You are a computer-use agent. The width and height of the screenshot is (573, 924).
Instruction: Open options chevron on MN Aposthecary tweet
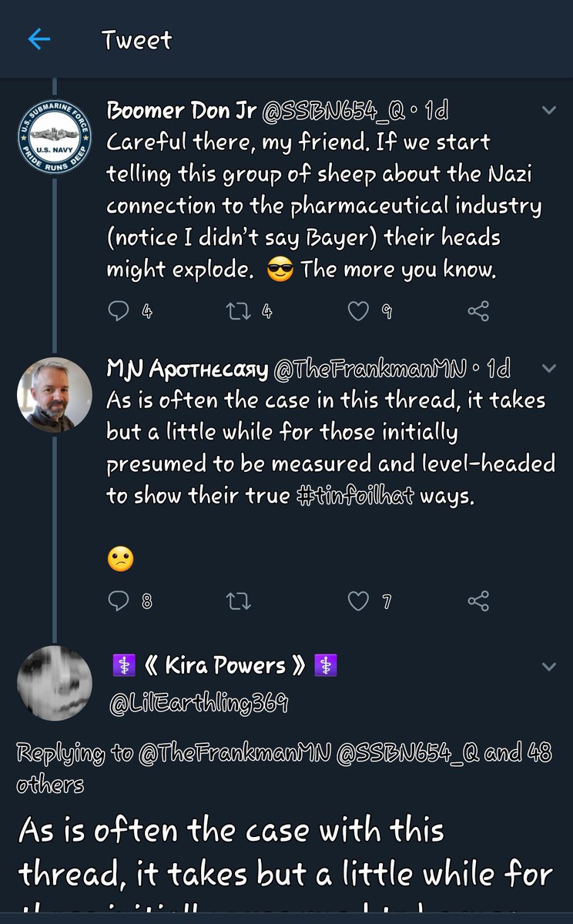[549, 369]
